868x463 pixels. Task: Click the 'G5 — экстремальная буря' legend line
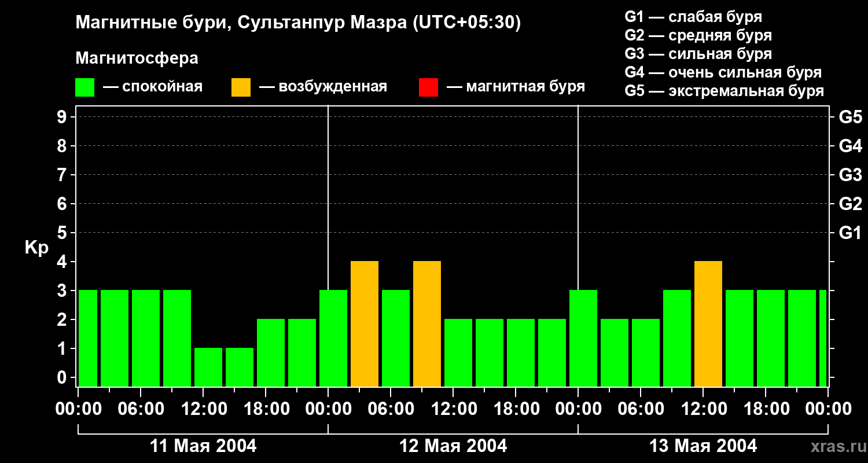click(724, 91)
